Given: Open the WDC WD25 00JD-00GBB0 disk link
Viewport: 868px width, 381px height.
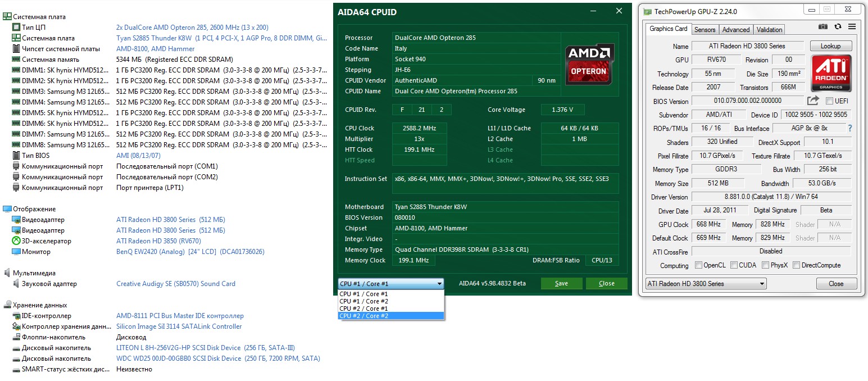Looking at the screenshot, I should pos(218,359).
